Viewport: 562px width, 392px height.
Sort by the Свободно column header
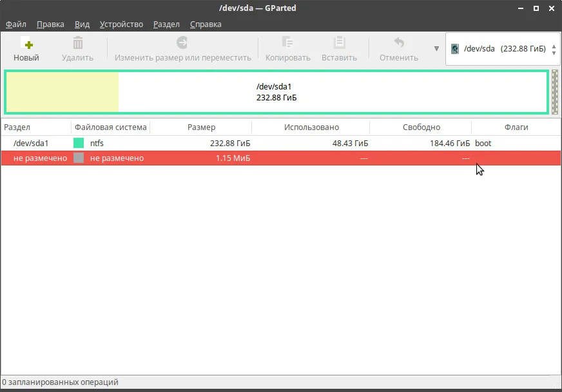click(421, 127)
